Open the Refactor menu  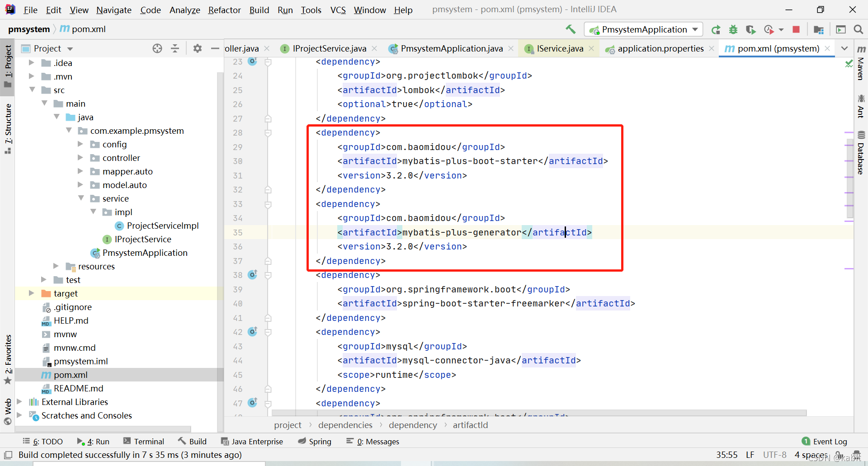pos(224,10)
